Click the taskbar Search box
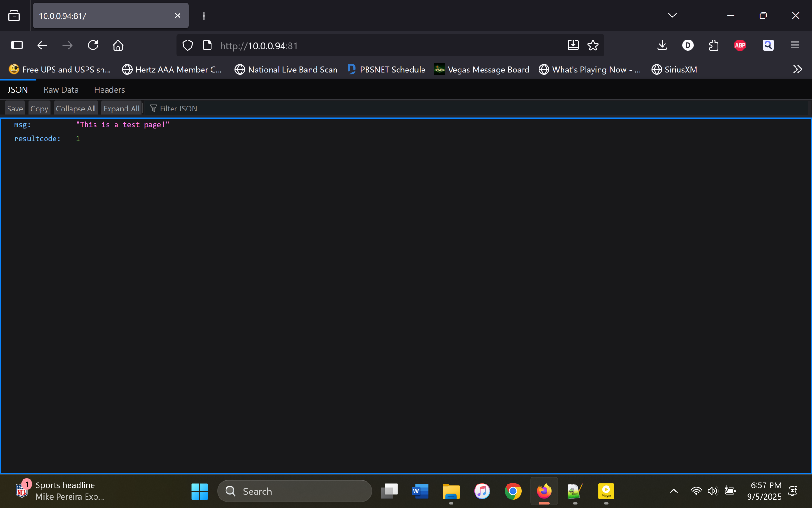This screenshot has width=812, height=508. pos(295,491)
